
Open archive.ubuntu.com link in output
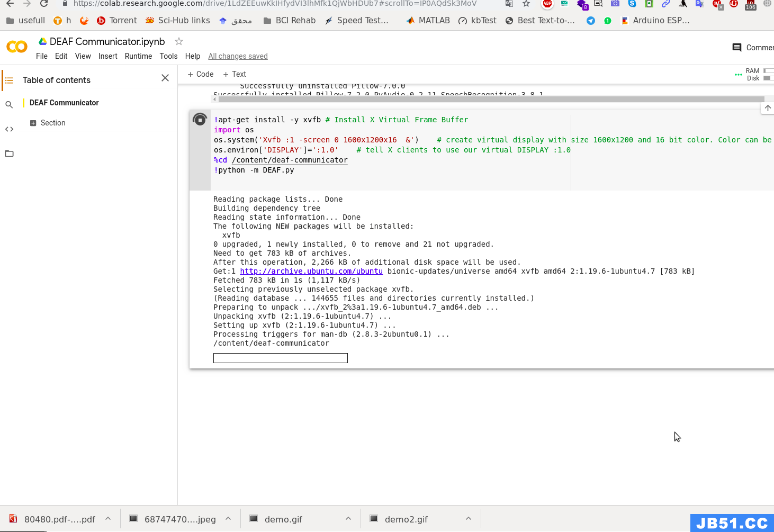tap(311, 271)
